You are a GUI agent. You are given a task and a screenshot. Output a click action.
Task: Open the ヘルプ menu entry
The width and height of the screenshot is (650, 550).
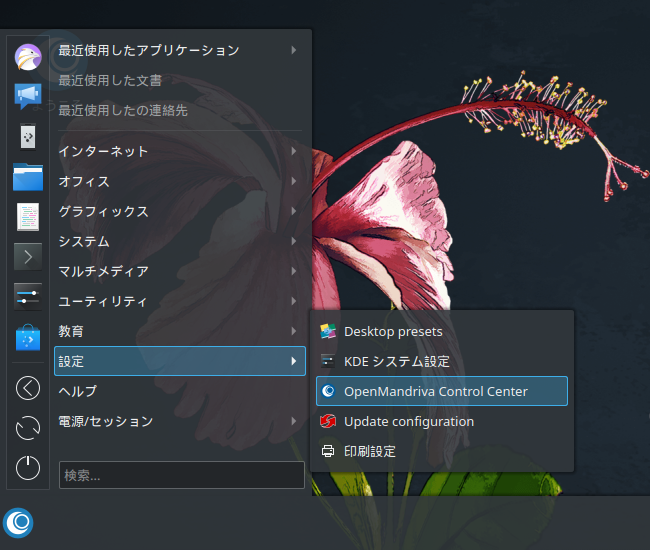click(180, 391)
